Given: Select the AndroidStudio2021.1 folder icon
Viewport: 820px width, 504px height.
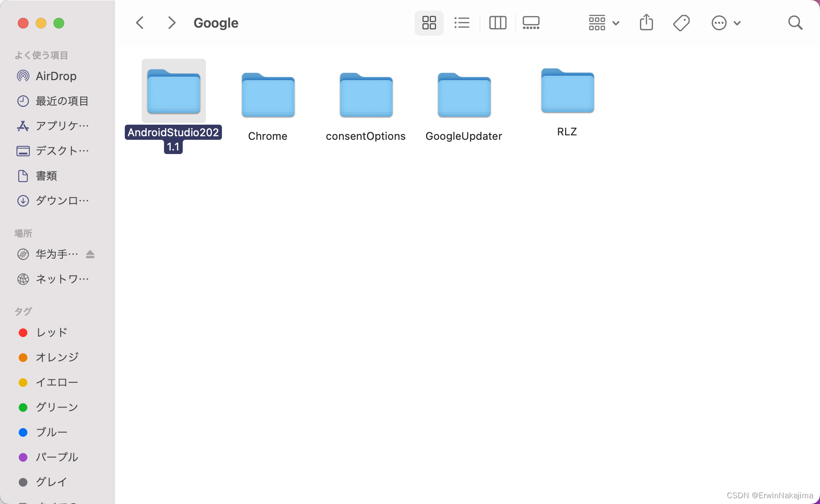Looking at the screenshot, I should coord(174,91).
